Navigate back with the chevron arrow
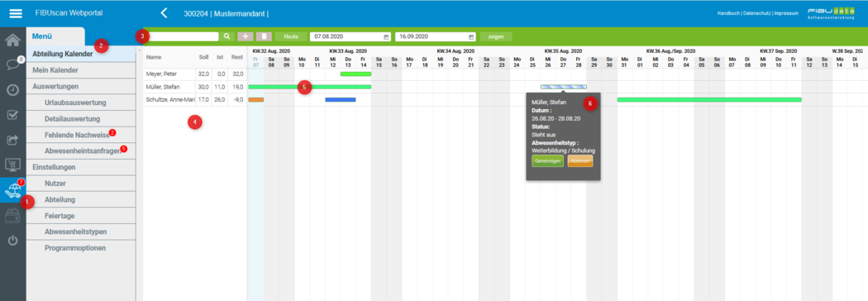Screen dimensions: 868x301 pyautogui.click(x=164, y=12)
